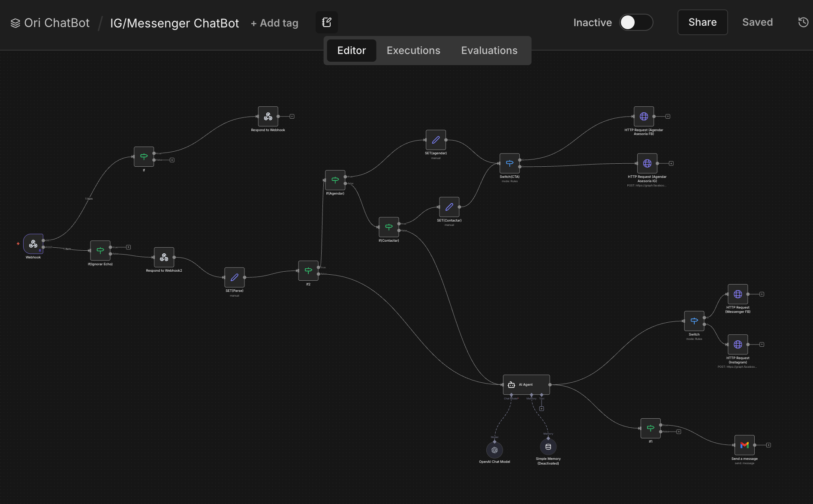Click the Share button
This screenshot has height=504, width=813.
[x=702, y=22]
